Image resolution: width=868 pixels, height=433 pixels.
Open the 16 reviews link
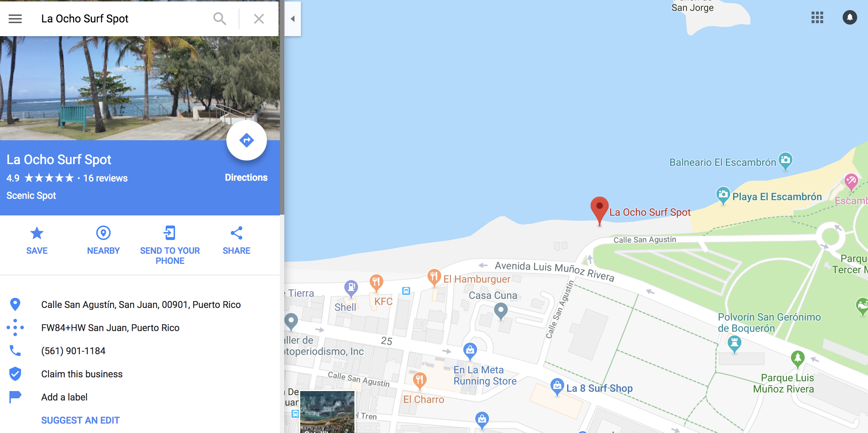click(x=105, y=178)
